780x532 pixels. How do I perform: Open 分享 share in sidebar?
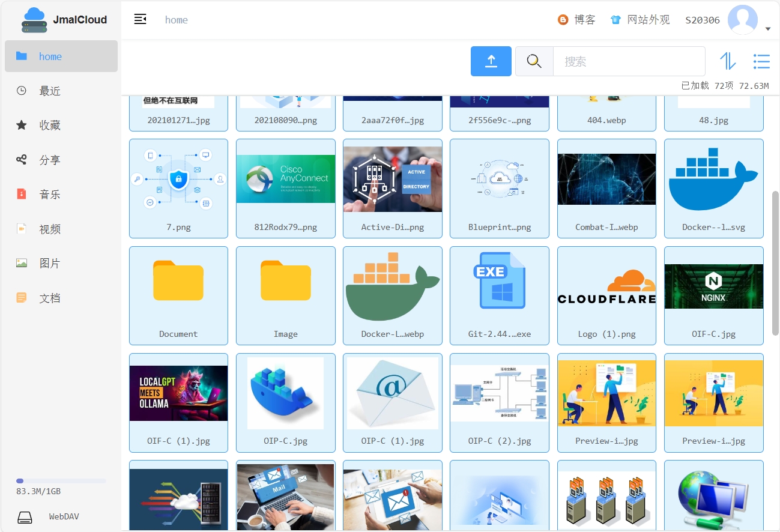61,160
